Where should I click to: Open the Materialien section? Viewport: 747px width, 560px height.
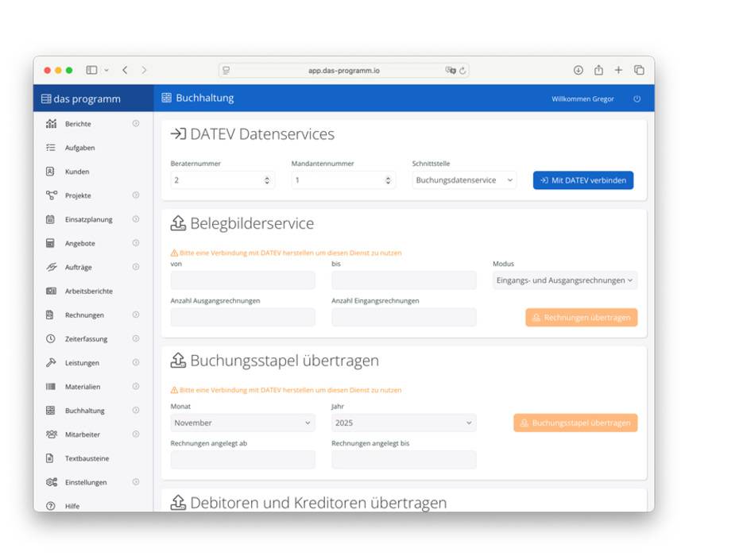(81, 386)
